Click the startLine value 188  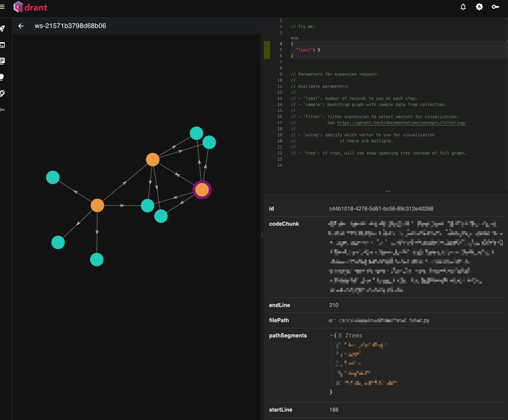click(x=334, y=410)
